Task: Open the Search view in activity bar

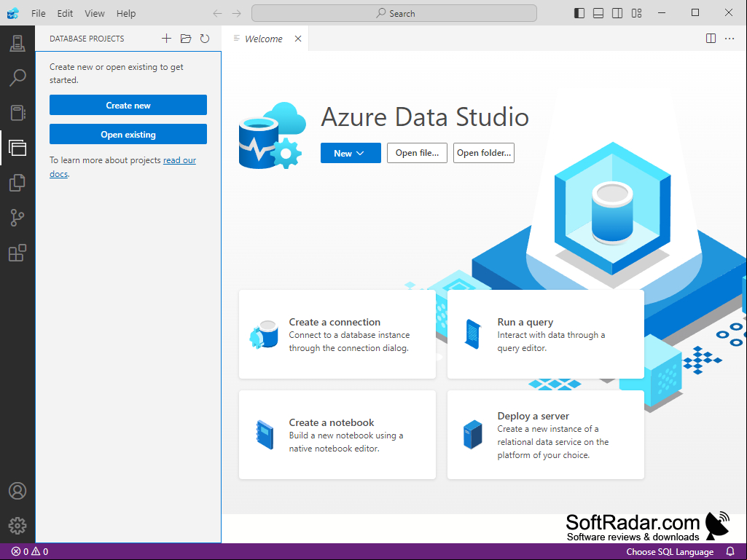Action: pyautogui.click(x=17, y=78)
